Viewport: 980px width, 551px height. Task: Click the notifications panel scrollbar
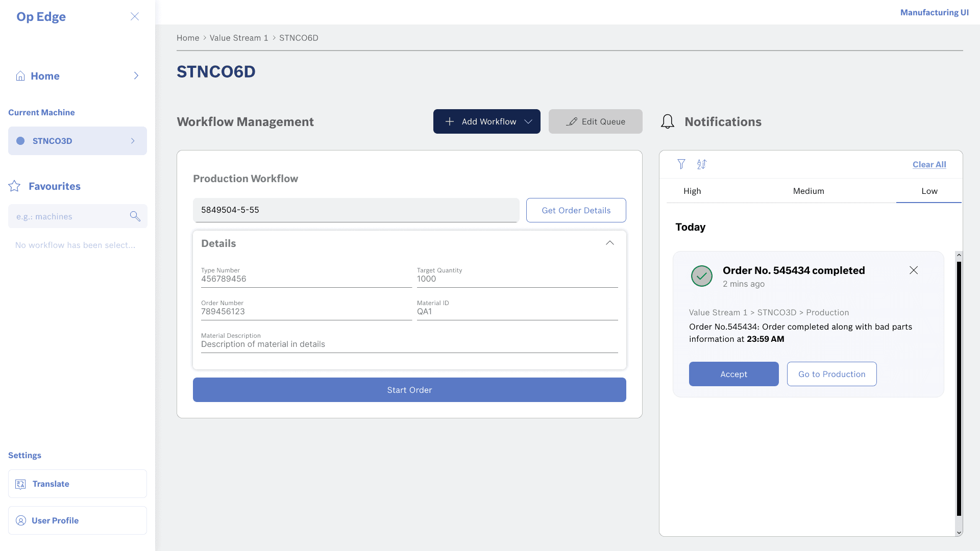959,388
